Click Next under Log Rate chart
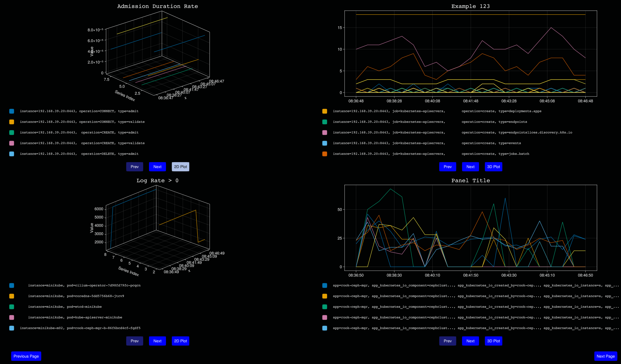This screenshot has width=621, height=364. [x=157, y=341]
